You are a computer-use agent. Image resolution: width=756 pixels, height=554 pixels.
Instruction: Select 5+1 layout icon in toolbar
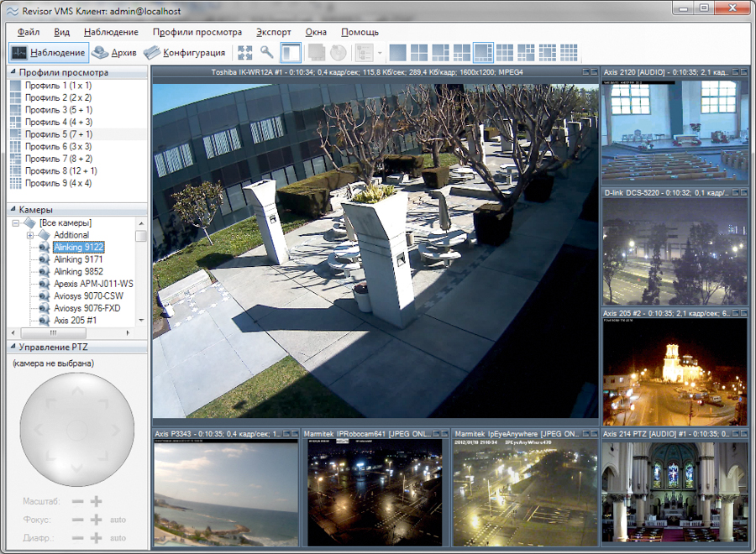[x=440, y=53]
